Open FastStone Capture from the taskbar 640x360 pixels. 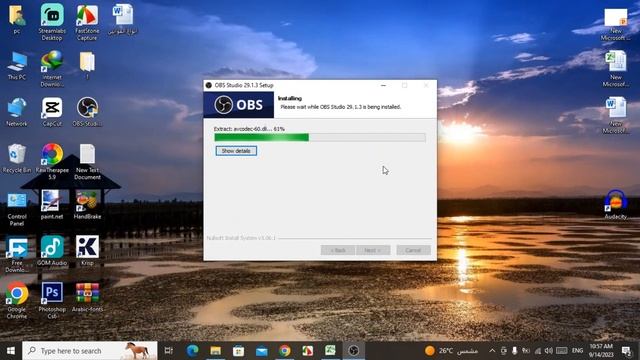[x=307, y=351]
